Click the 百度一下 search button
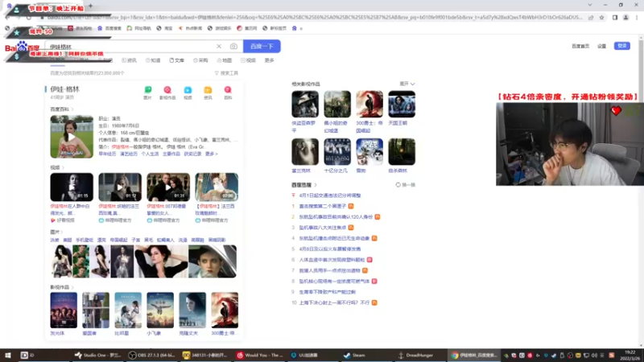644x362 pixels. click(262, 47)
